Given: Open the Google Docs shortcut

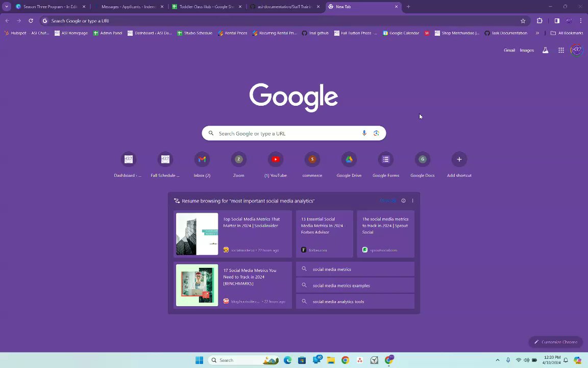Looking at the screenshot, I should [x=423, y=165].
